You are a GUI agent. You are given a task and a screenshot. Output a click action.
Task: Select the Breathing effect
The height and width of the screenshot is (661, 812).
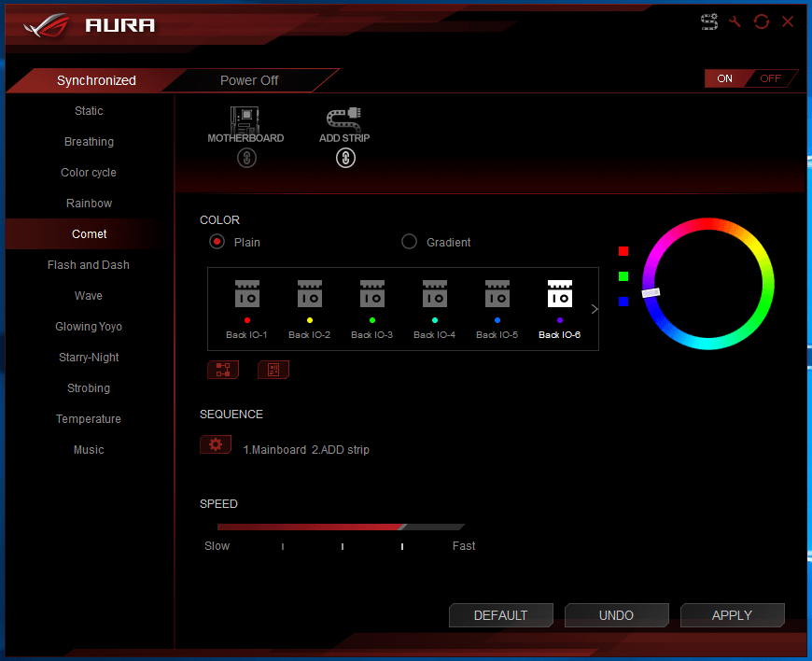(89, 141)
